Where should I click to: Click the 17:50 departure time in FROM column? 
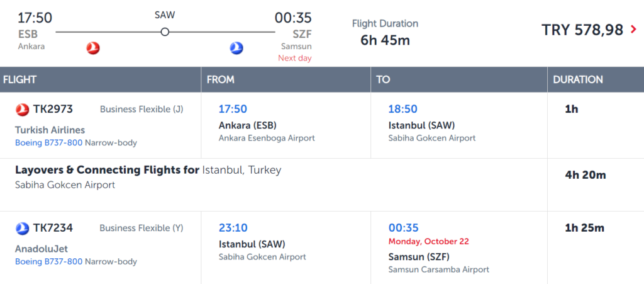click(x=233, y=109)
